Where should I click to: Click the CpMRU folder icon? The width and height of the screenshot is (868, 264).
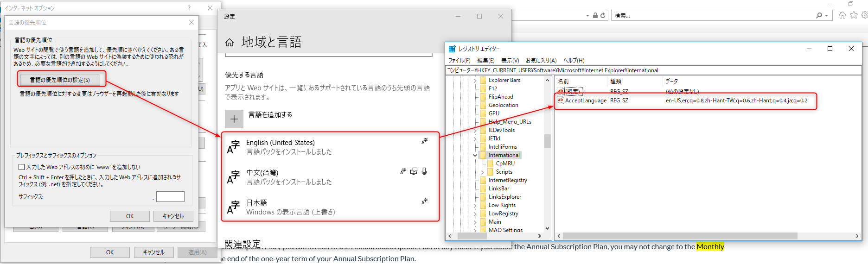pyautogui.click(x=490, y=163)
